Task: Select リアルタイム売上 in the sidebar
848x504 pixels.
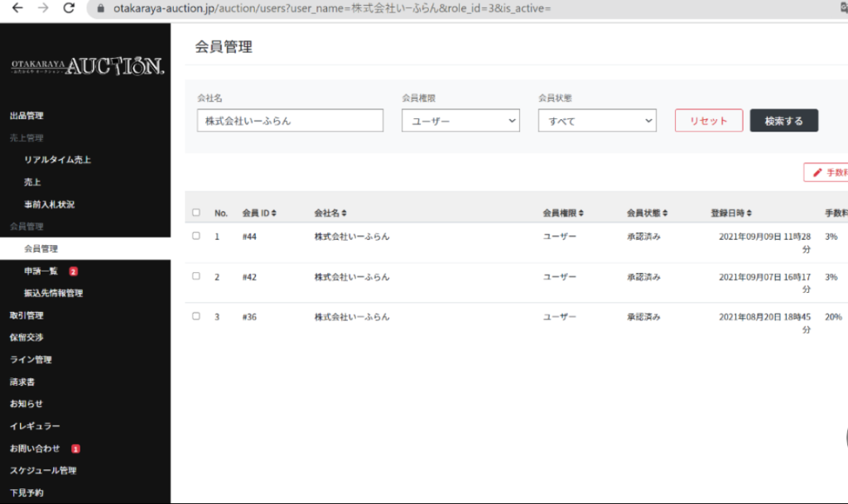Action: [x=57, y=160]
